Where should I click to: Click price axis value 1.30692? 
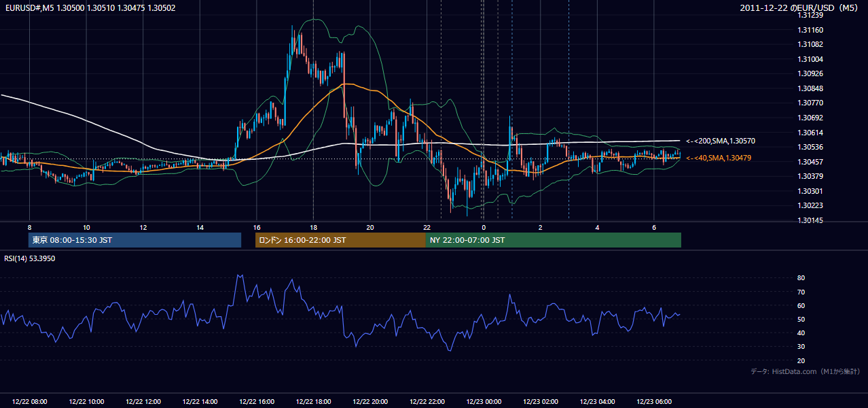pos(810,118)
